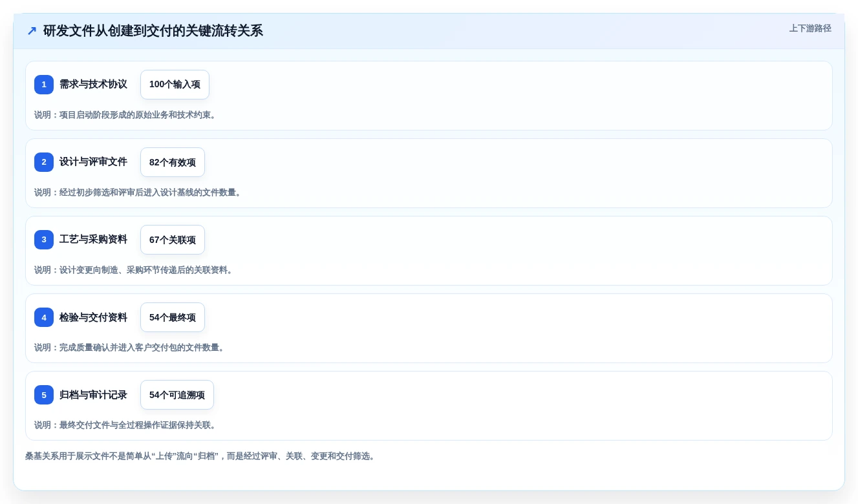The height and width of the screenshot is (504, 858).
Task: Select the 54个最终项 chip
Action: [173, 317]
